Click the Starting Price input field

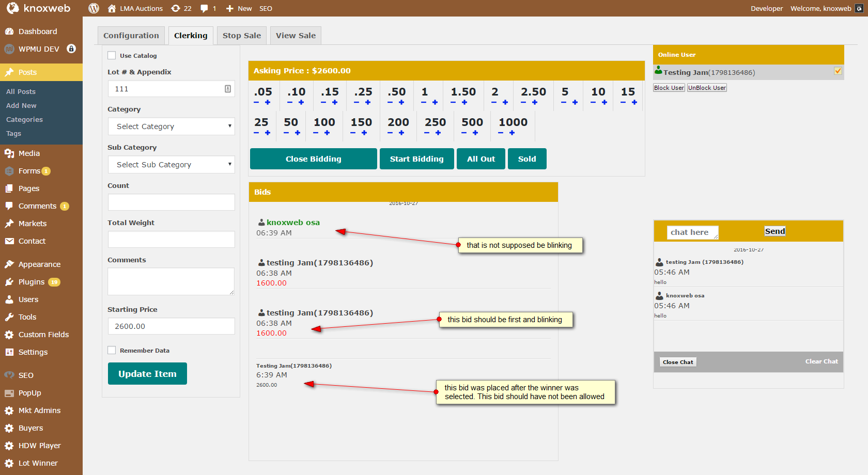coord(171,326)
